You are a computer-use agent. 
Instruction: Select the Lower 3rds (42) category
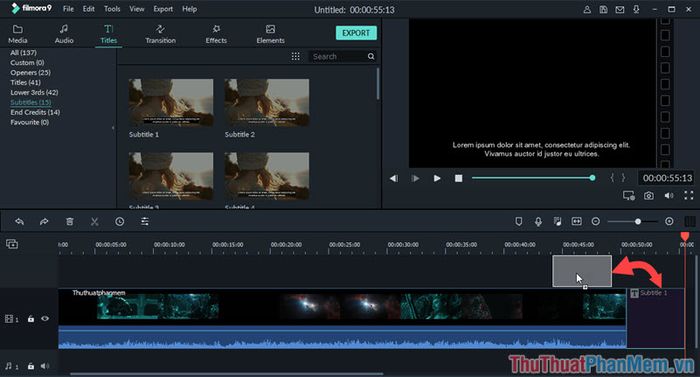point(34,92)
